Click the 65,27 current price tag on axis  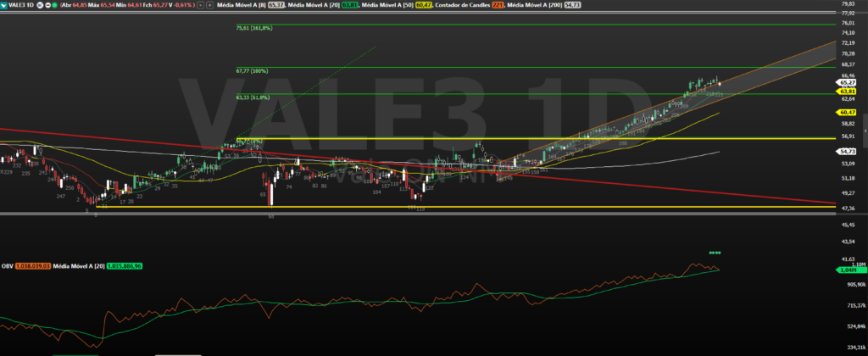(x=847, y=83)
